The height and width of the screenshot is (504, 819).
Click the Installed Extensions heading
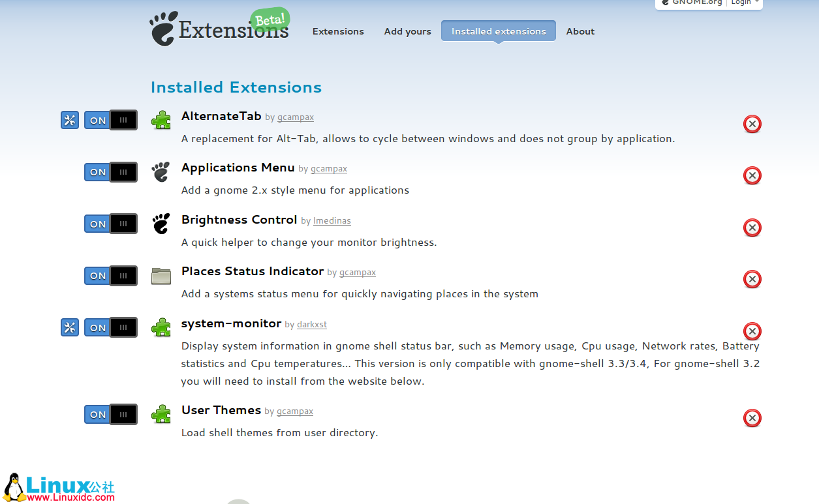[236, 87]
